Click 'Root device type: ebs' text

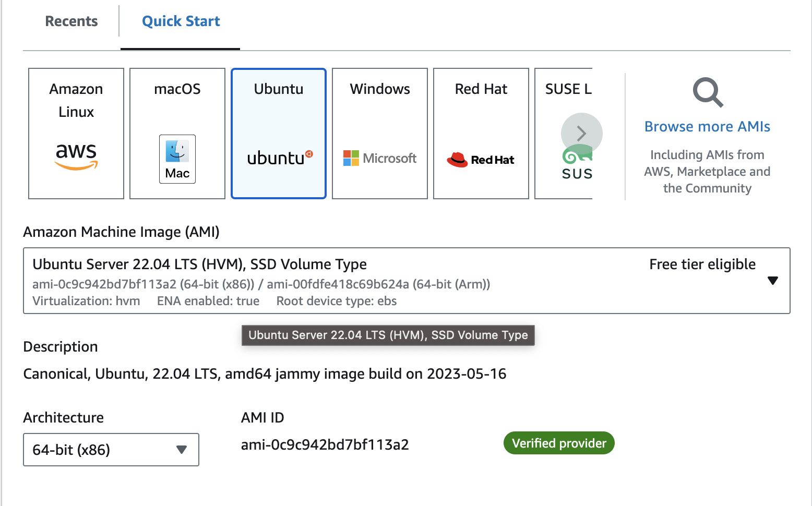coord(337,301)
